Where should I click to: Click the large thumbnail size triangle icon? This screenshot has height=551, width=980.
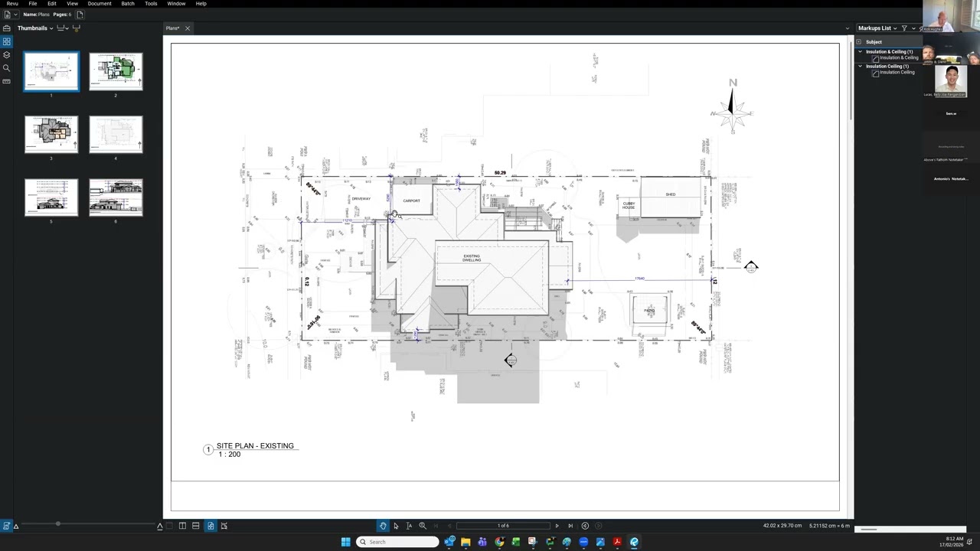[160, 526]
